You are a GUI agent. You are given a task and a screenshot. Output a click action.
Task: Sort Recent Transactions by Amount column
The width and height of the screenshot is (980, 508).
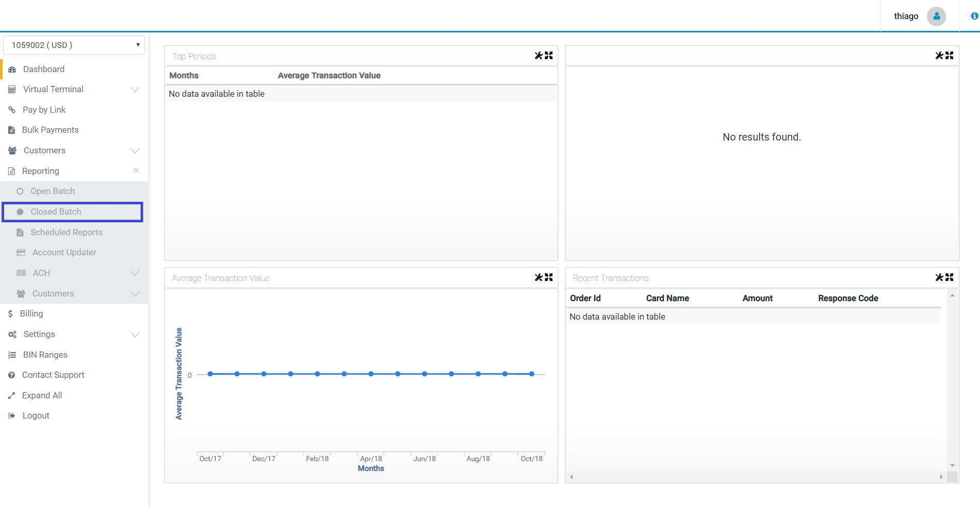(757, 298)
